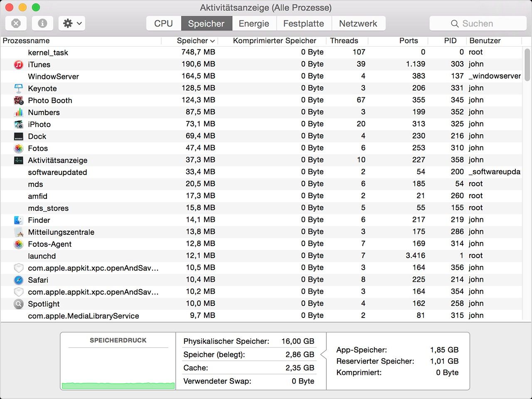Click inside the Suchen search field

(477, 23)
